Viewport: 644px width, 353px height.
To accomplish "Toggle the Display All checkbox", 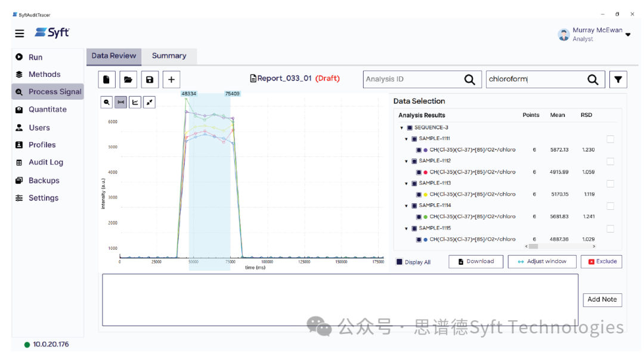I will (x=399, y=262).
